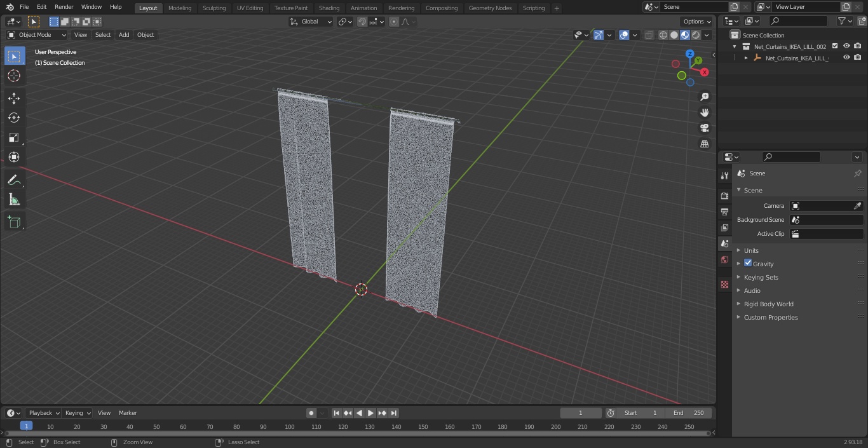The height and width of the screenshot is (448, 868).
Task: Add a new collection in outliner
Action: pyautogui.click(x=860, y=21)
